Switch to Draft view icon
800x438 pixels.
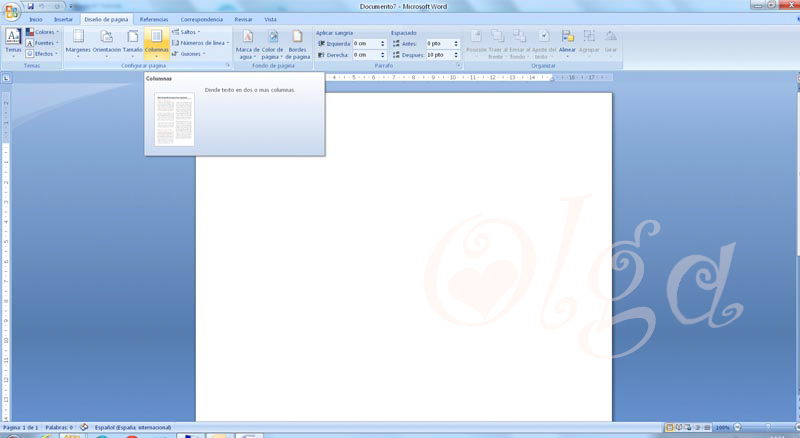tap(706, 427)
